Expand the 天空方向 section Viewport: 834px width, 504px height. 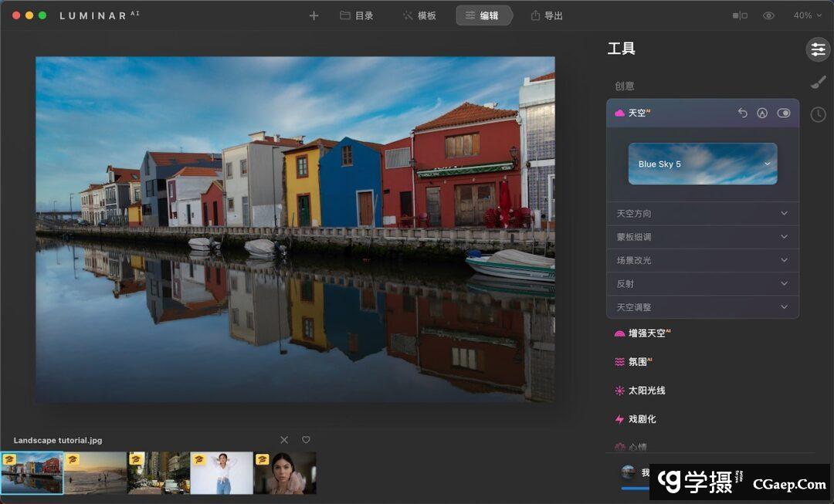click(703, 214)
